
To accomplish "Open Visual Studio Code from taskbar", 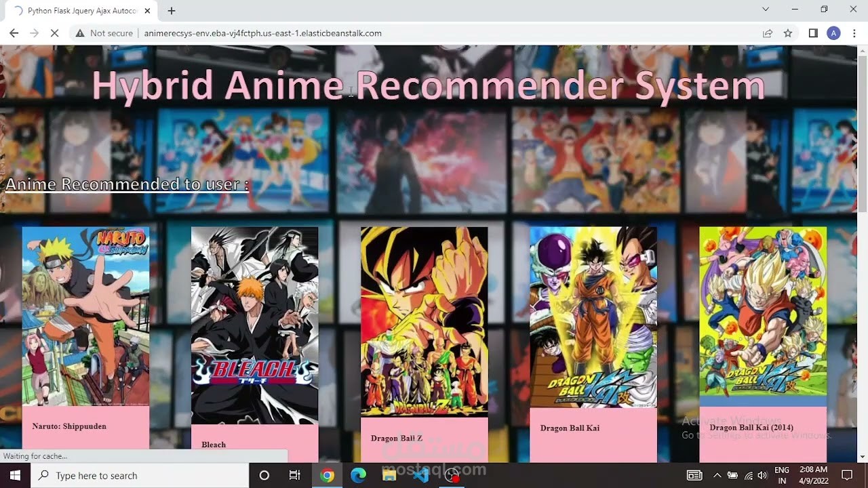I will coord(420,475).
